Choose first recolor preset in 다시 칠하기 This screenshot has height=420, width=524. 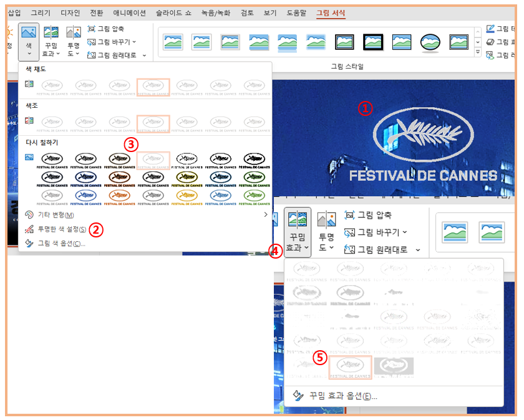click(52, 161)
